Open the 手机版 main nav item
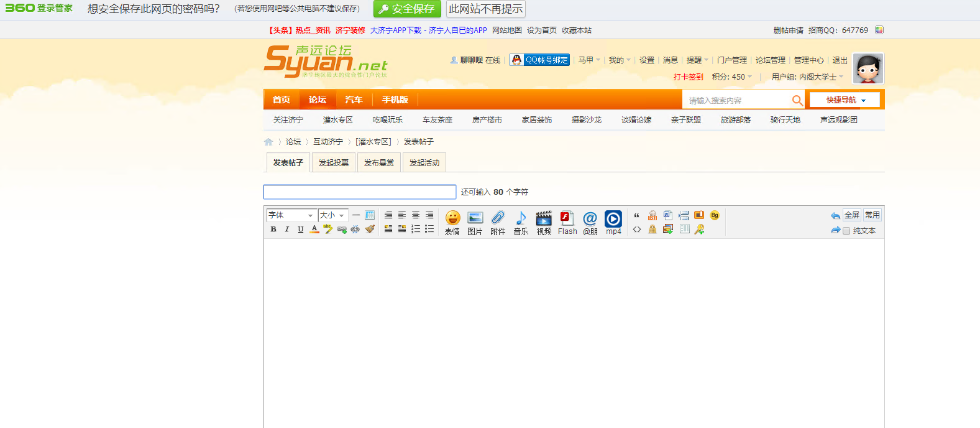Viewport: 980px width, 428px height. click(x=395, y=100)
